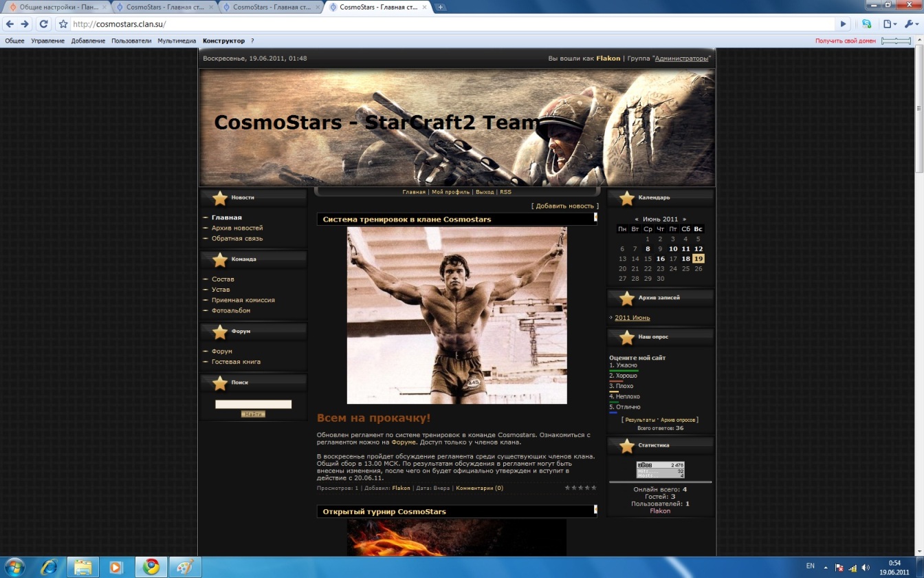924x578 pixels.
Task: Go back with the browser back arrow
Action: coord(10,24)
